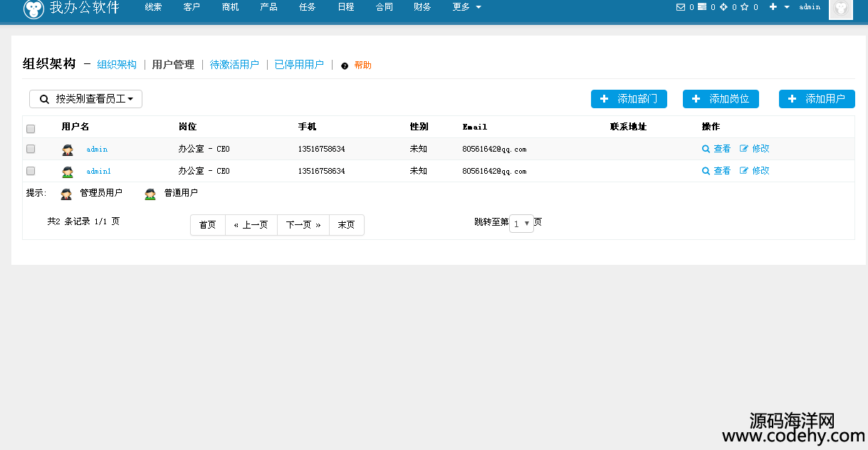The width and height of the screenshot is (868, 450).
Task: Click the admin monkey avatar image
Action: pyautogui.click(x=841, y=9)
